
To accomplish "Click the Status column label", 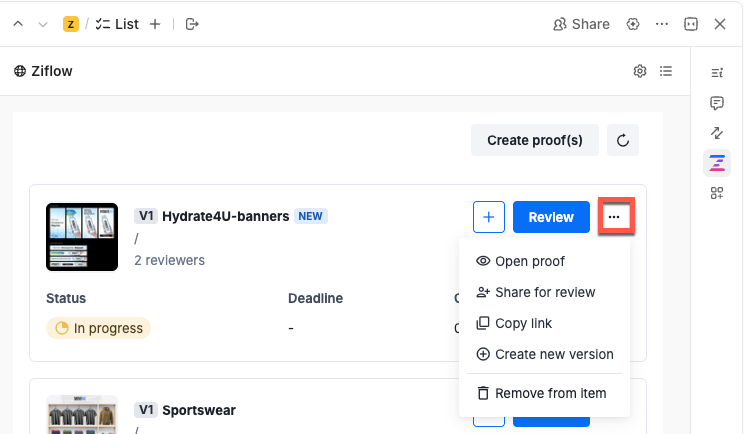I will click(x=66, y=298).
